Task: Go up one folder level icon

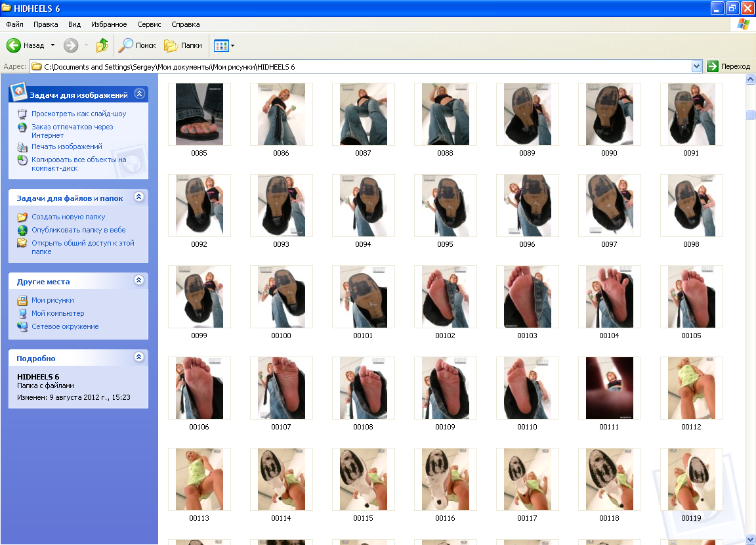Action: tap(102, 45)
